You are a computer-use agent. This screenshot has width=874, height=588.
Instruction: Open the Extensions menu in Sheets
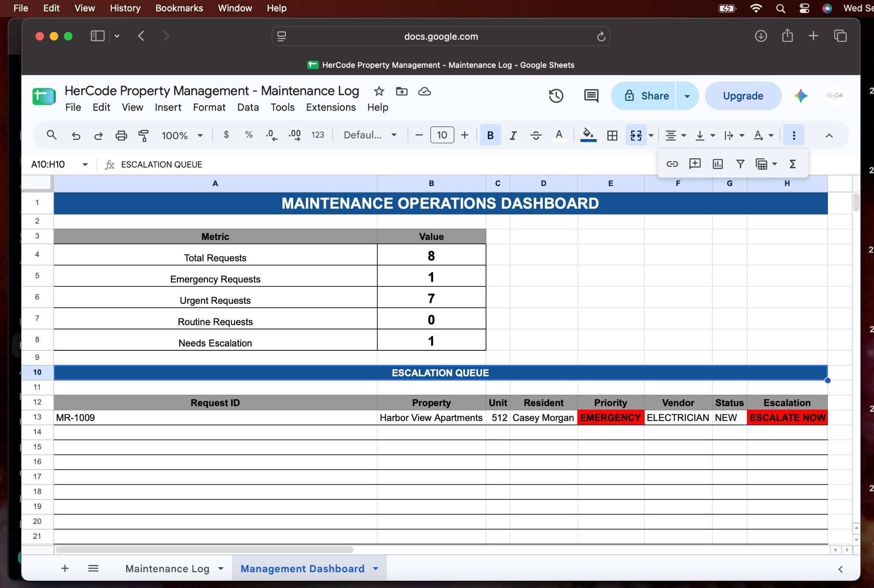click(x=331, y=107)
